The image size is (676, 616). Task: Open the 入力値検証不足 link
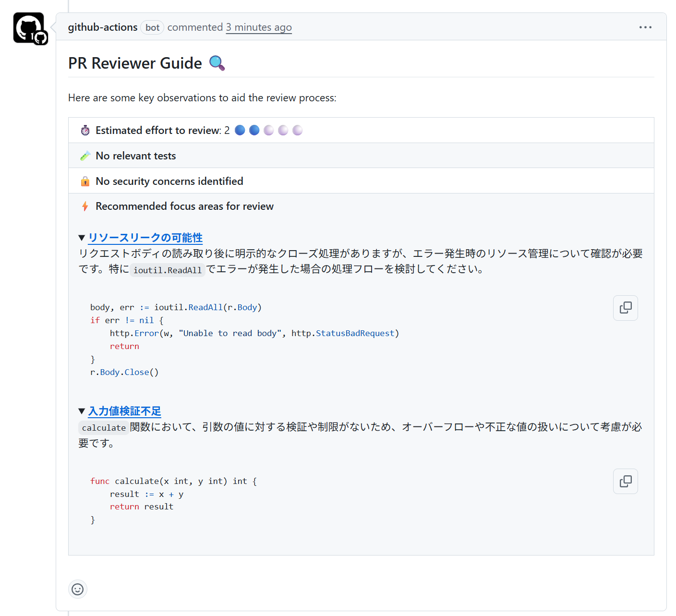pyautogui.click(x=124, y=411)
